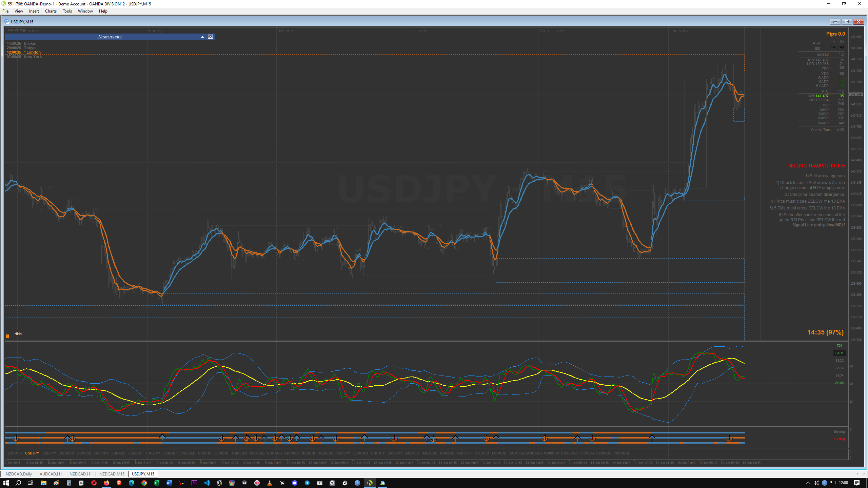Open Firefox from the taskbar

click(x=106, y=483)
